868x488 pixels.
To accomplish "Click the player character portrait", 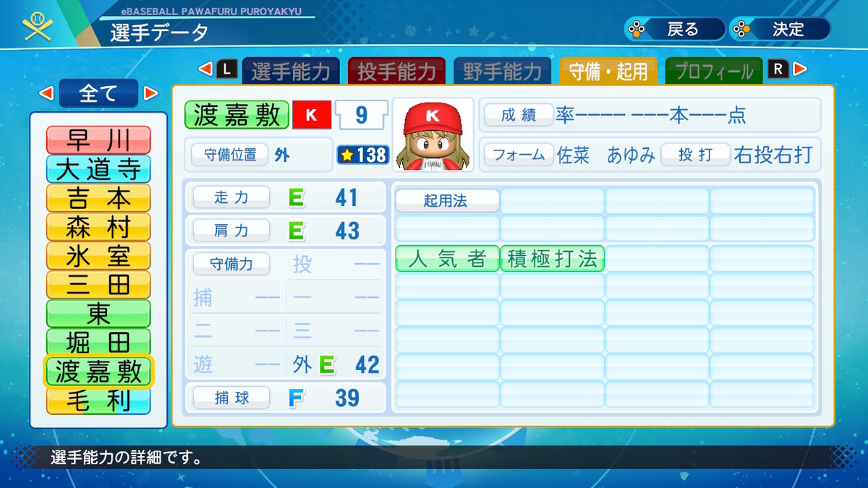I will pos(433,135).
